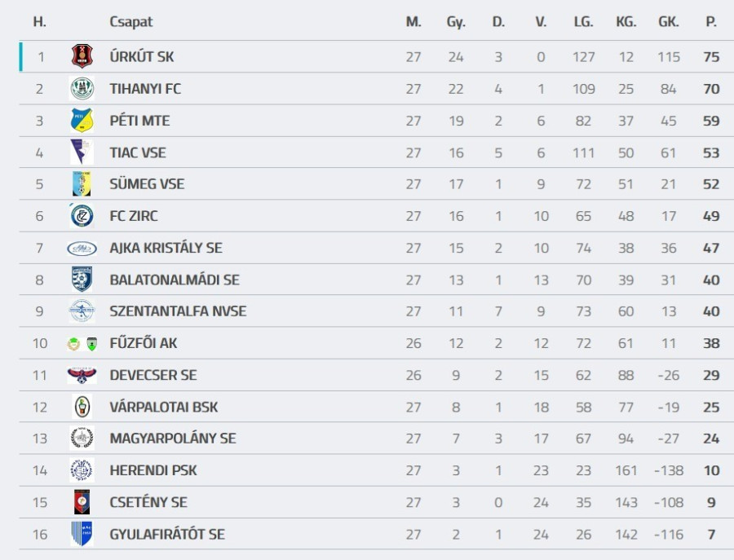
Task: Click the FC Zirc round badge
Action: (82, 216)
